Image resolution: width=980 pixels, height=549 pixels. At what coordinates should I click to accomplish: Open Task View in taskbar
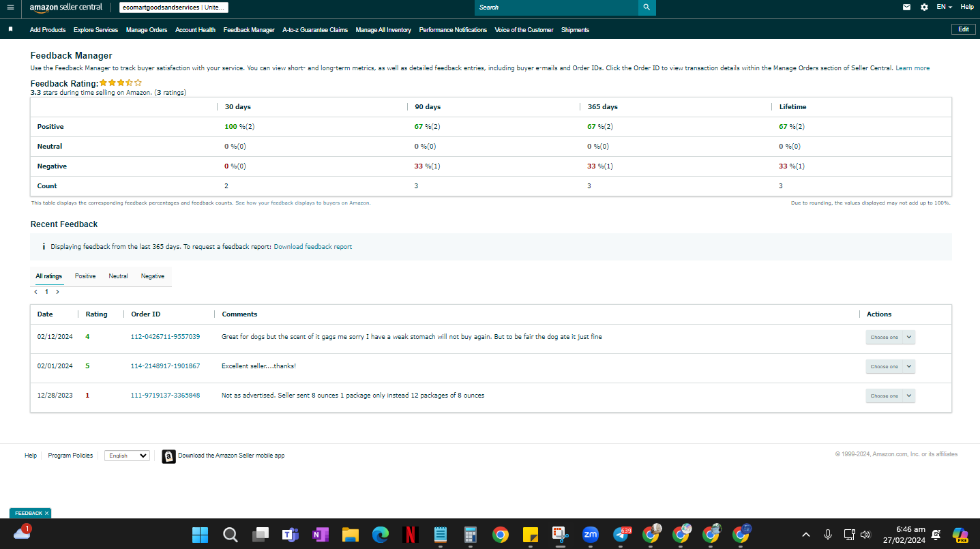[261, 535]
